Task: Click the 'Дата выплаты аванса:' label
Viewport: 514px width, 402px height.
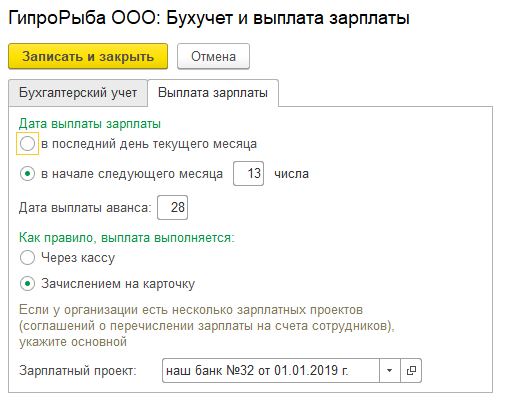Action: tap(85, 208)
